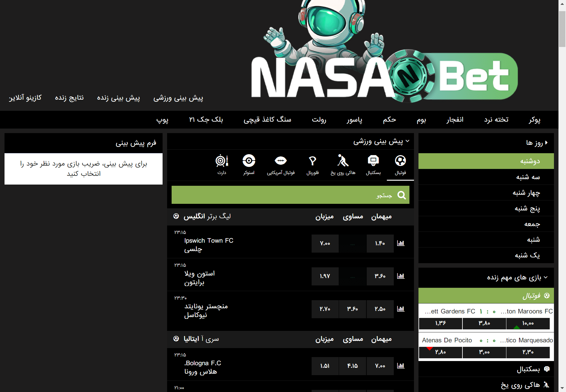Open the Blackjack 21 game link
The height and width of the screenshot is (392, 566).
(206, 120)
